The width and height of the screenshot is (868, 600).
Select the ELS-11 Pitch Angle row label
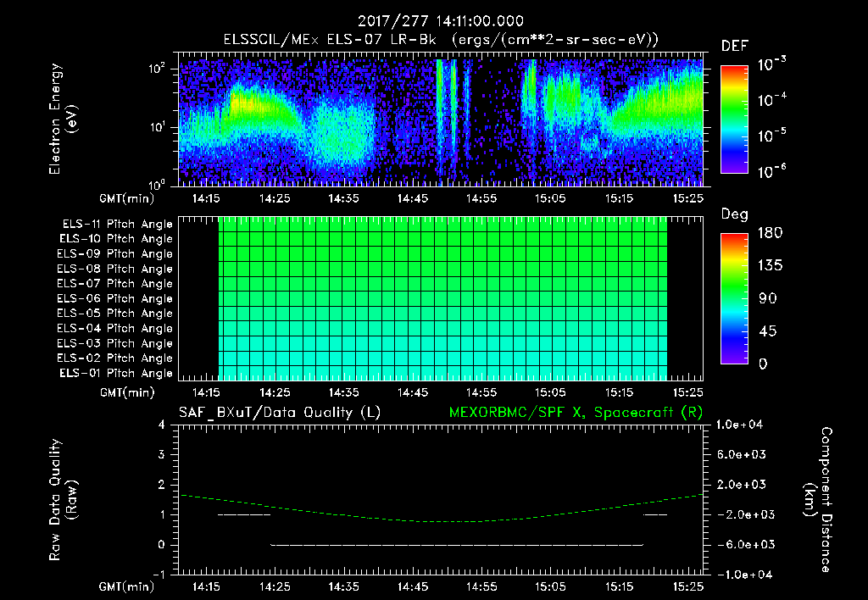117,225
